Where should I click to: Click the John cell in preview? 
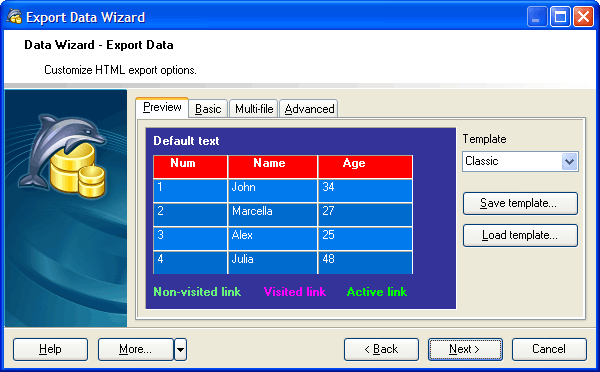273,191
